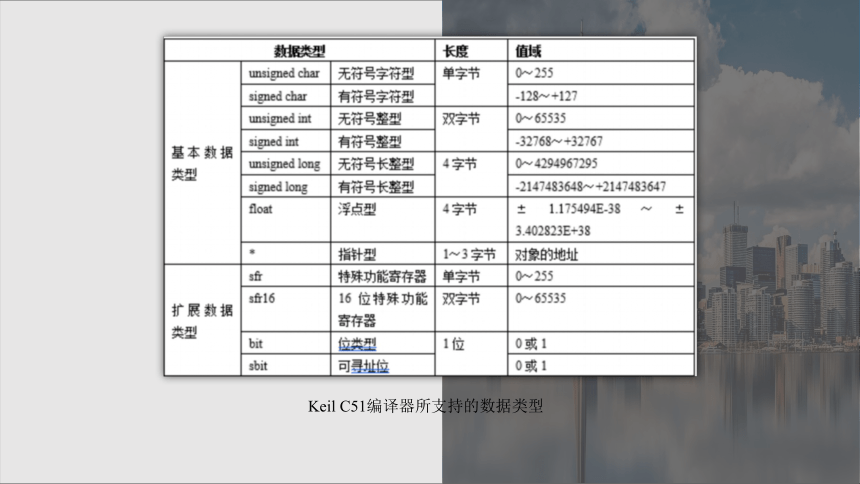The height and width of the screenshot is (484, 860).
Task: Click the 浮点型 cell
Action: 383,220
